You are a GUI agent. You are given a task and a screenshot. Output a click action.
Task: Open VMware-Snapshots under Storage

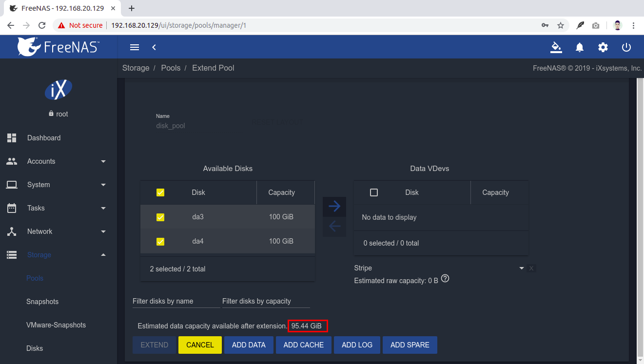[56, 325]
